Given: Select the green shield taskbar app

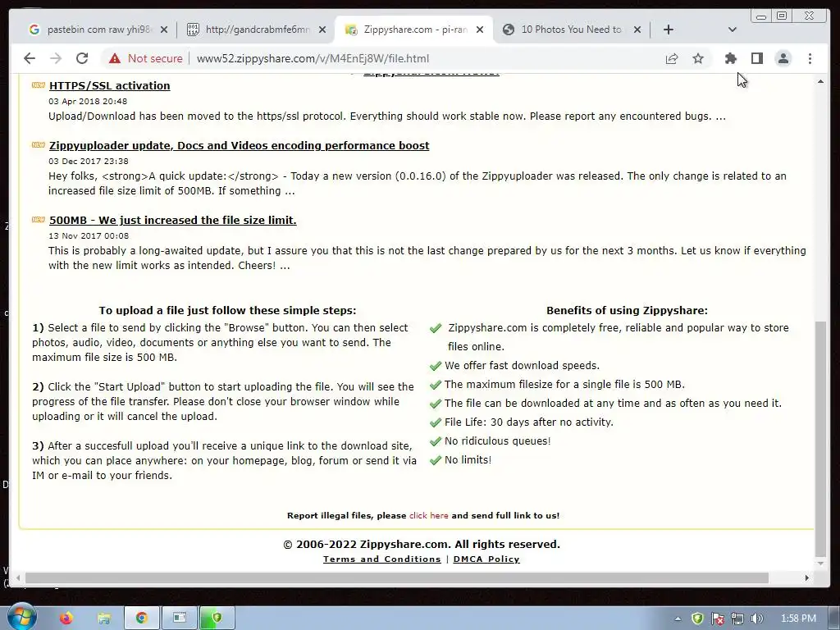Looking at the screenshot, I should [x=217, y=619].
